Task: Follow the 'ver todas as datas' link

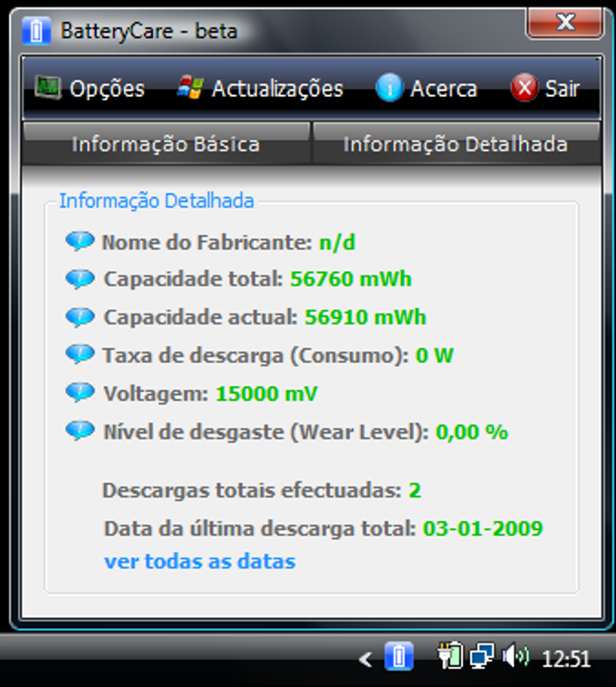Action: pos(200,561)
